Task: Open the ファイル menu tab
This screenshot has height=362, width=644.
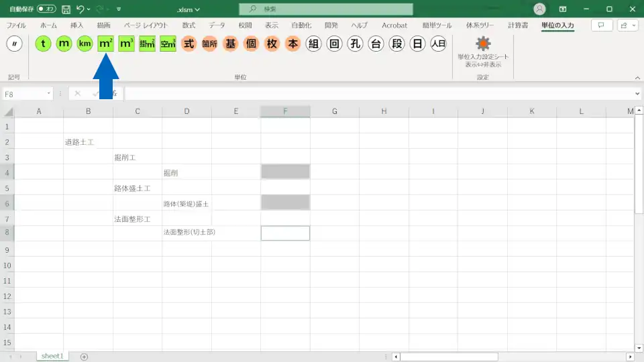Action: 16,25
